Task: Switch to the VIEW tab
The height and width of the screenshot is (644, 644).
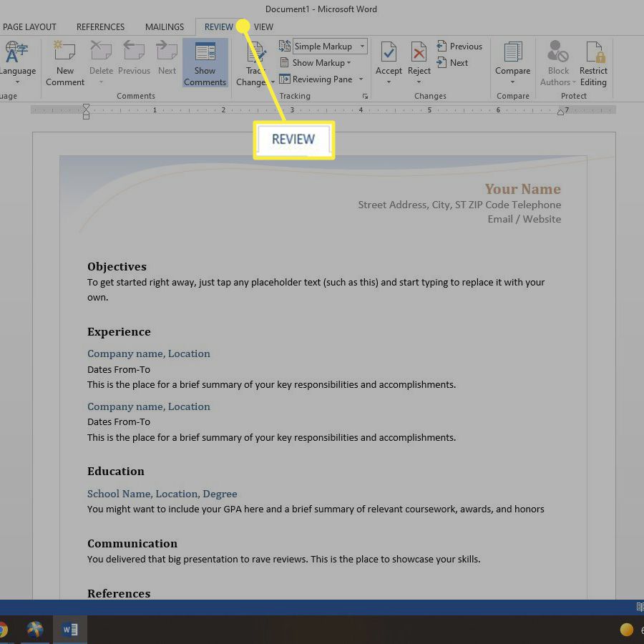Action: 263,26
